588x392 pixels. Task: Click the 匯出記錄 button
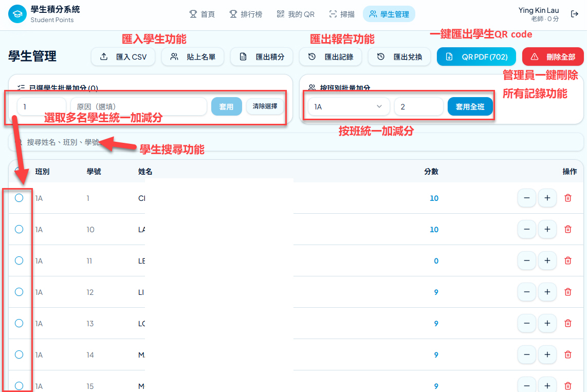tap(331, 57)
